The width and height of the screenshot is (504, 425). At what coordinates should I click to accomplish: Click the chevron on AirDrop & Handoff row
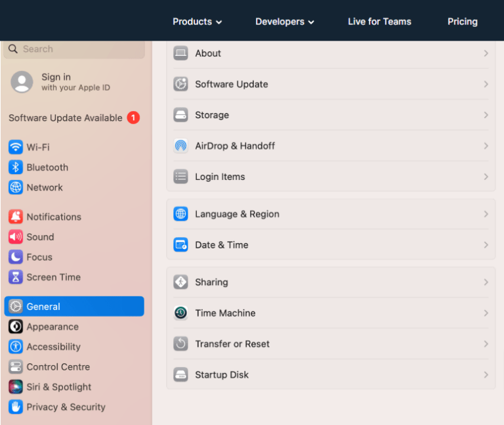486,146
